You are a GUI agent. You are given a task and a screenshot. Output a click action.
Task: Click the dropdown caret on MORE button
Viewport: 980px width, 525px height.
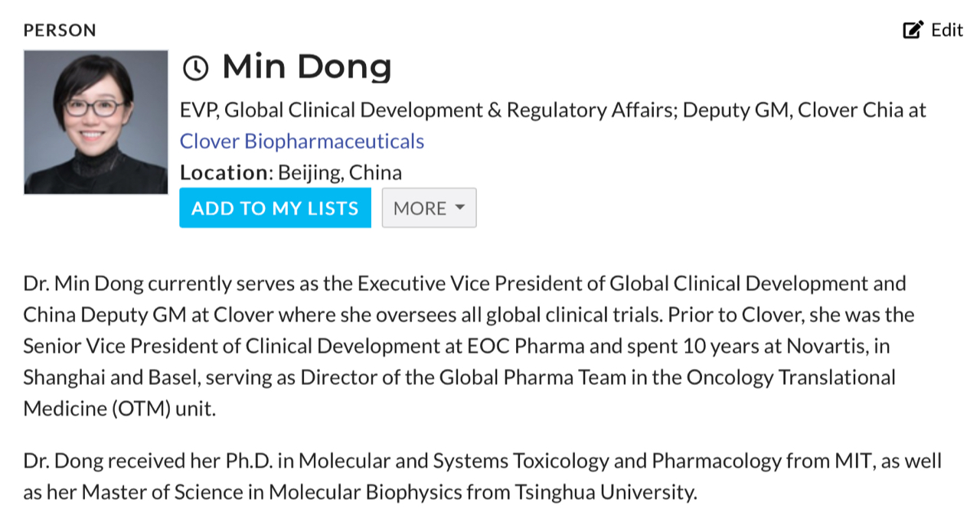459,208
